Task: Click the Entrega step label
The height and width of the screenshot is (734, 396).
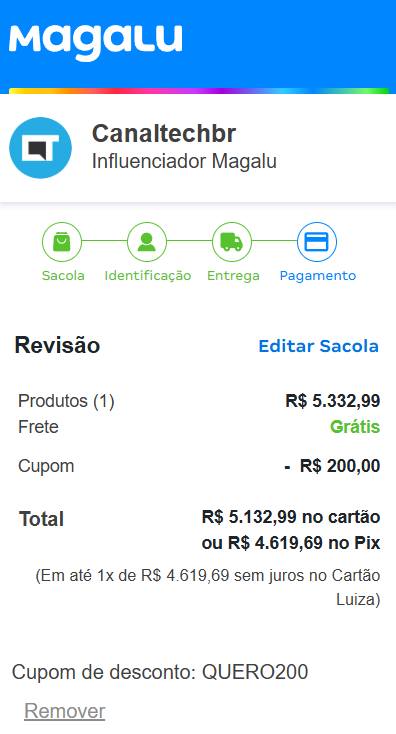Action: [x=233, y=276]
